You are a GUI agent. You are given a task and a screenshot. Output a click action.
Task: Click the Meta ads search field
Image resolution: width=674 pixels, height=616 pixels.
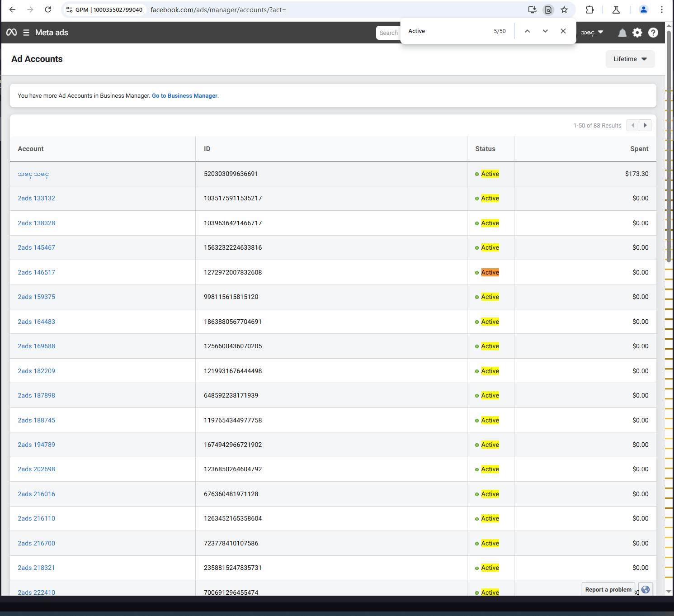(388, 33)
